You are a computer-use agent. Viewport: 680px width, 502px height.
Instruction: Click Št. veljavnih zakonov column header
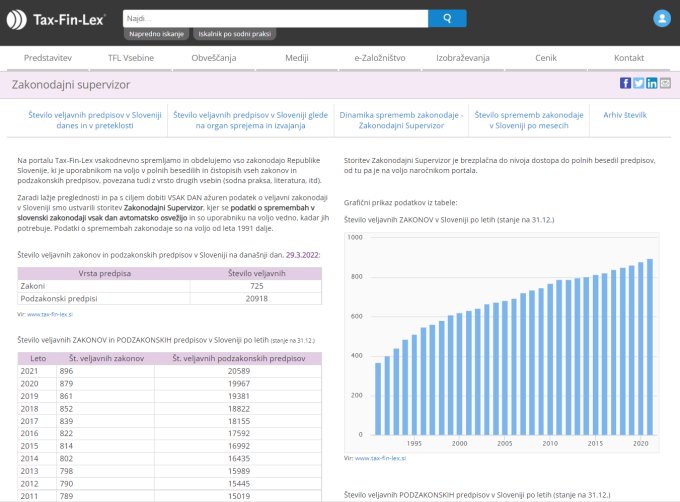coord(106,359)
